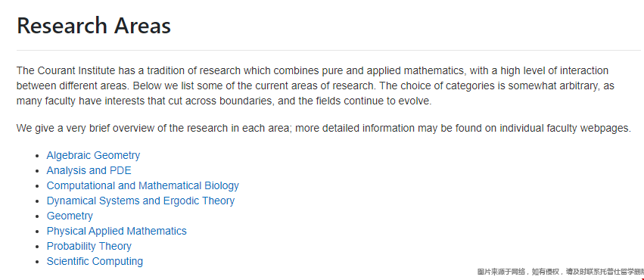
Task: Open Computational and Mathematical Biology link
Action: tap(142, 185)
